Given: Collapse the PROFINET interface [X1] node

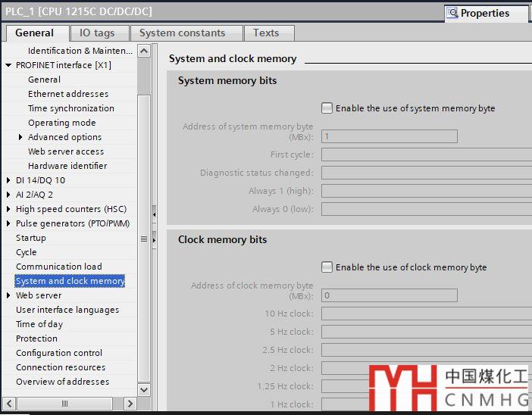Looking at the screenshot, I should [x=8, y=65].
